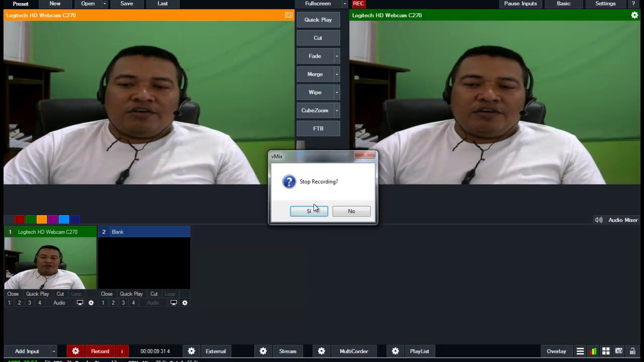Toggle overlay 2 on Blank input

click(113, 303)
